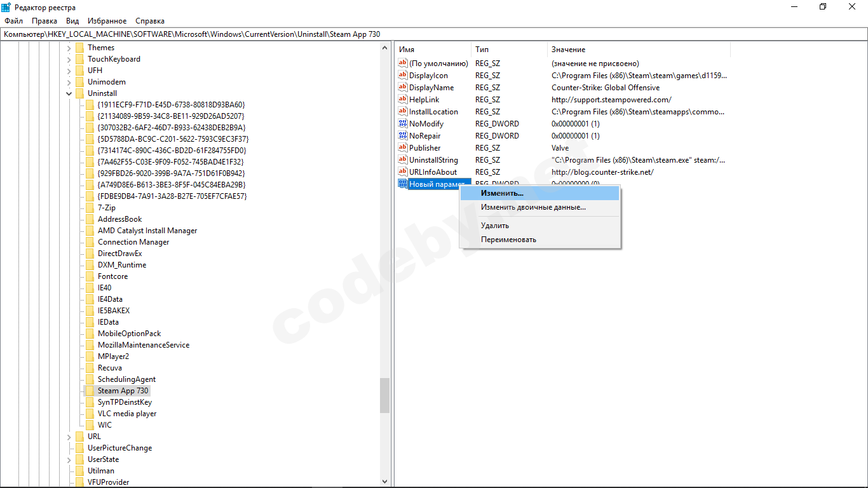Viewport: 868px width, 488px height.
Task: Expand the UserState key node
Action: pos(69,459)
